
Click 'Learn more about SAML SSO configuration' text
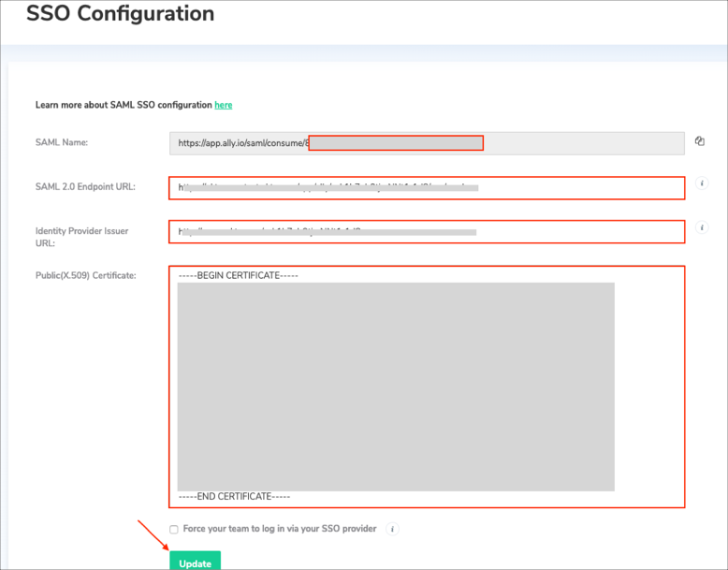pos(124,105)
